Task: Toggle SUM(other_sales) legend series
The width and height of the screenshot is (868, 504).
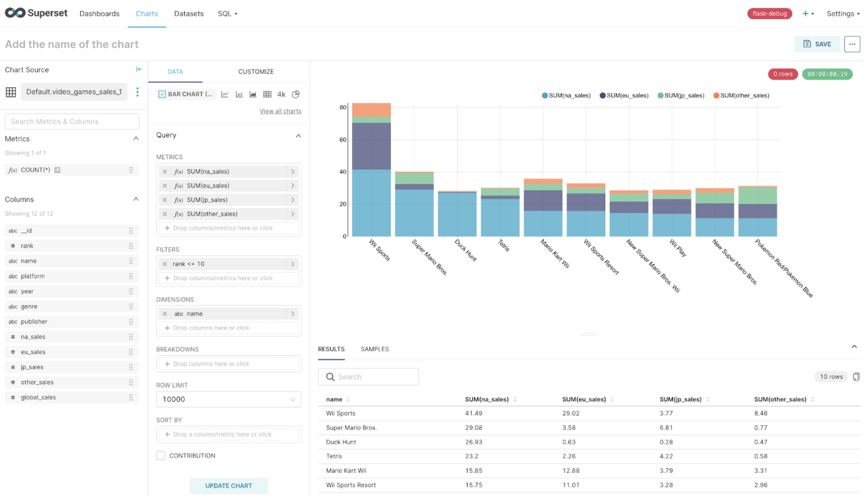Action: (741, 95)
